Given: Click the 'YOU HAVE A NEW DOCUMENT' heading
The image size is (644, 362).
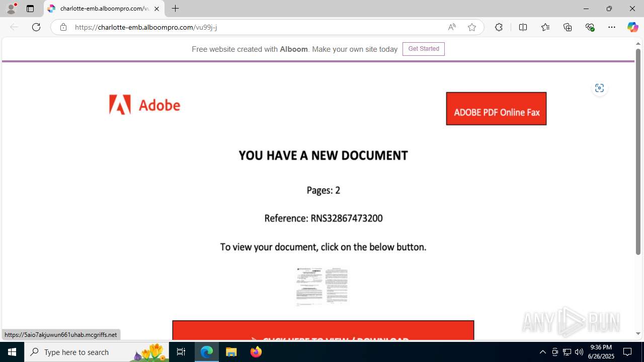Looking at the screenshot, I should click(323, 155).
